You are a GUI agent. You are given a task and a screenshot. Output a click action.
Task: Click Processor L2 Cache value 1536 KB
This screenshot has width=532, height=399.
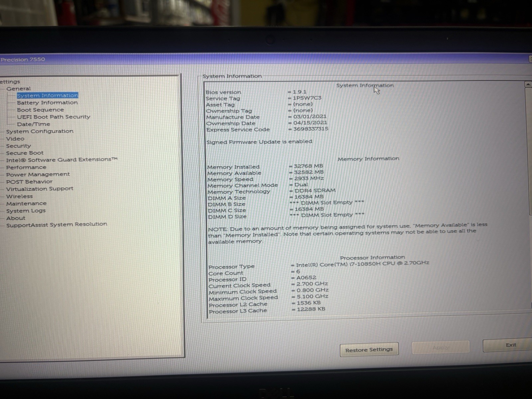click(x=309, y=303)
